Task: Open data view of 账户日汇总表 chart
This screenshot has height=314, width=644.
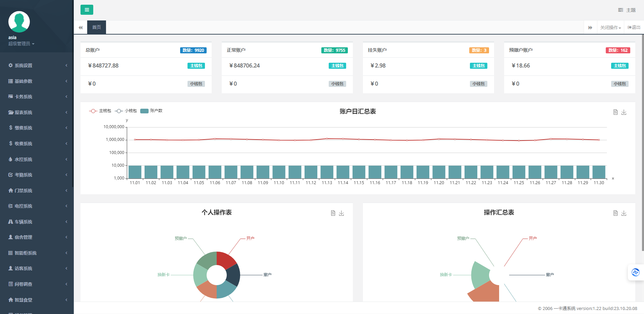Action: (615, 112)
